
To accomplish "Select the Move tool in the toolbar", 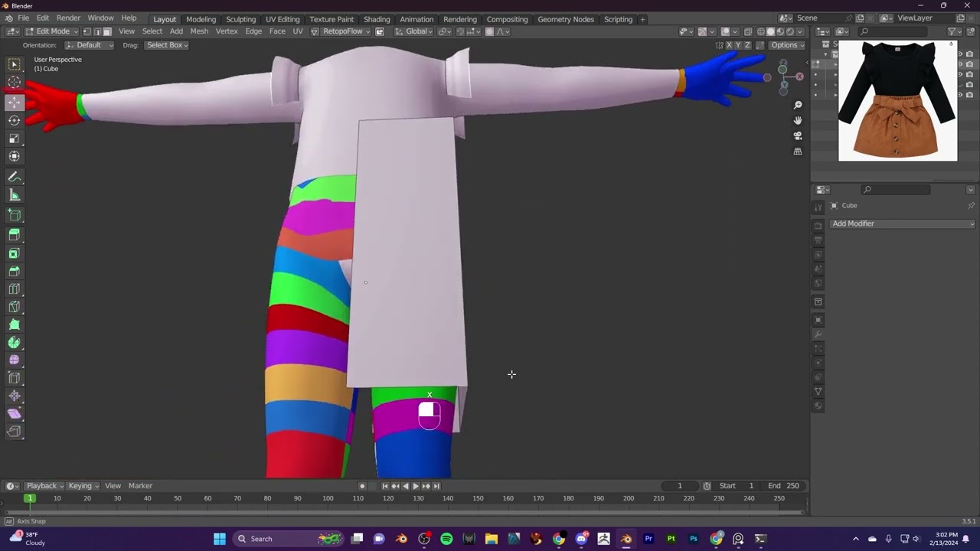I will (x=15, y=102).
